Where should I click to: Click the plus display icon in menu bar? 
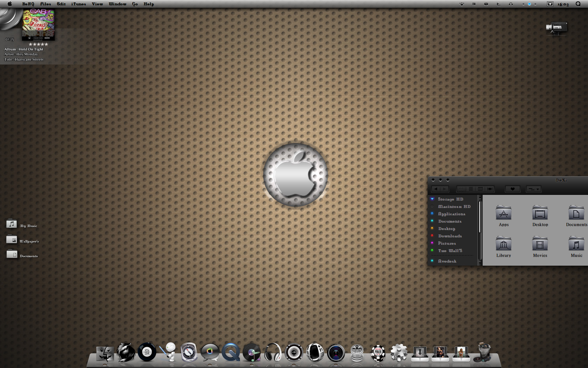pyautogui.click(x=550, y=4)
